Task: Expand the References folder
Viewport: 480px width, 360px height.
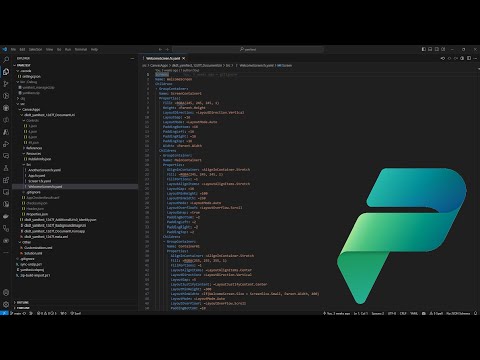Action: tap(32, 148)
